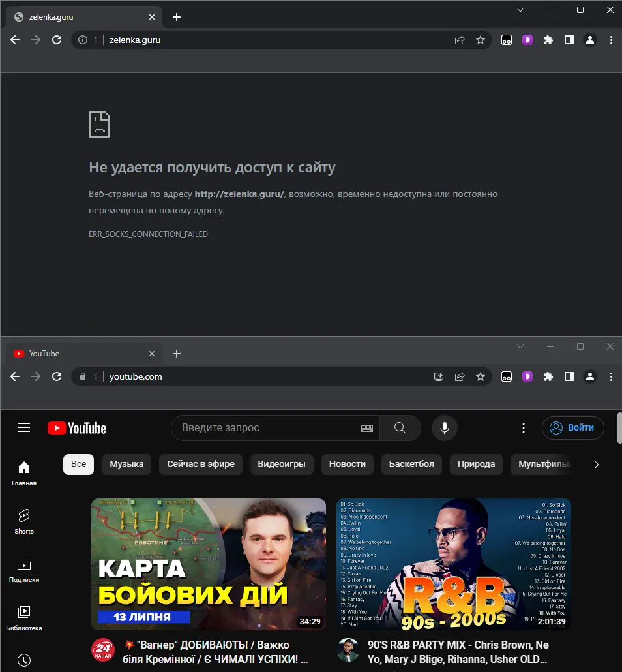Open R&B 90s-2000s video thumbnail
622x672 pixels.
[x=454, y=564]
